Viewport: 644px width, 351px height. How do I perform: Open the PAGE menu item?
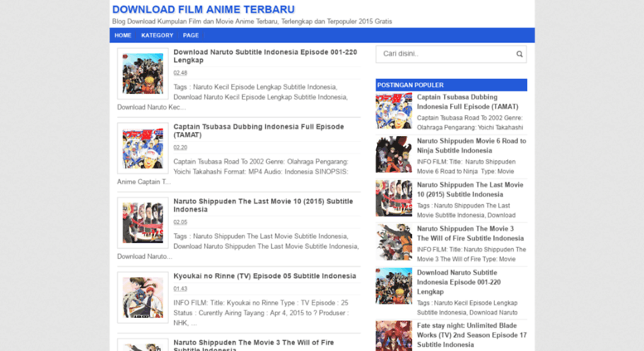191,36
